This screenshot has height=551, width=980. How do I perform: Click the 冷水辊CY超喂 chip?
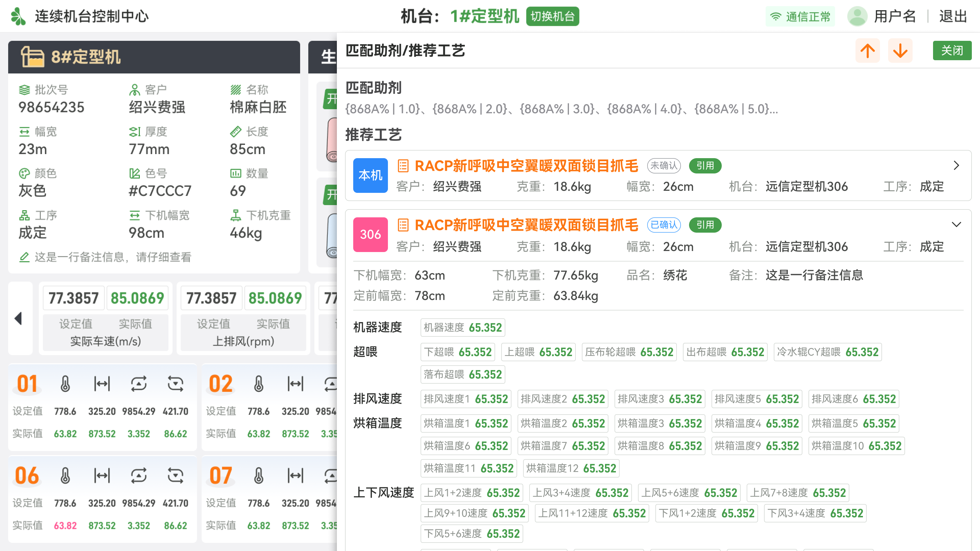[x=828, y=352]
